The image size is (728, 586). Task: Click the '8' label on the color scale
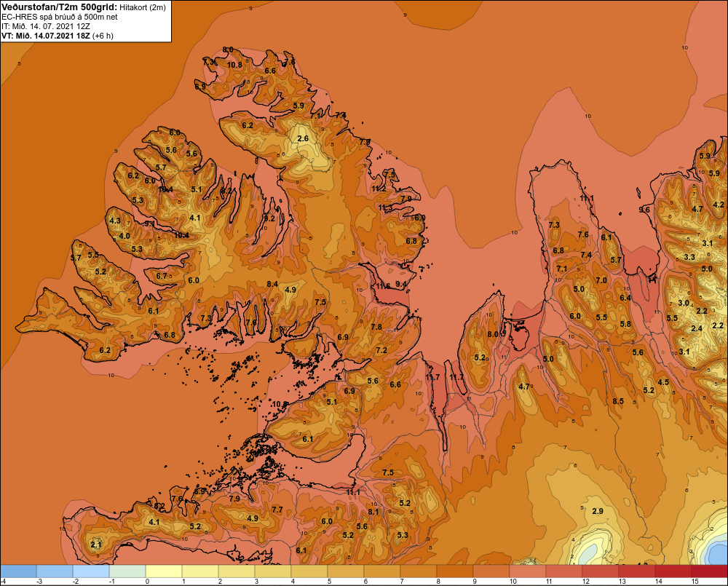tap(438, 582)
